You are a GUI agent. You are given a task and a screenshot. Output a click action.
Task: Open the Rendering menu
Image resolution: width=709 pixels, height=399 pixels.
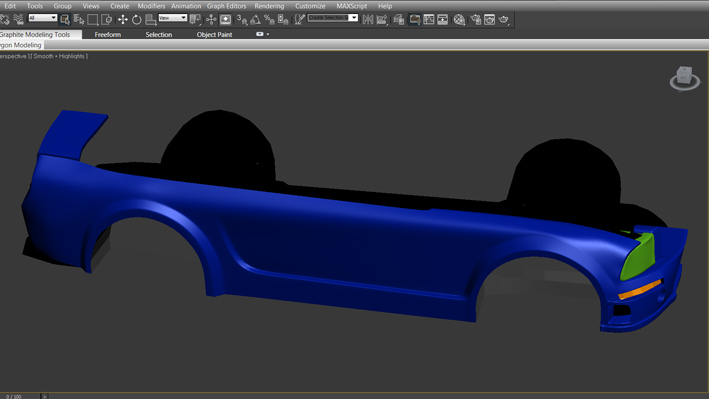[269, 6]
